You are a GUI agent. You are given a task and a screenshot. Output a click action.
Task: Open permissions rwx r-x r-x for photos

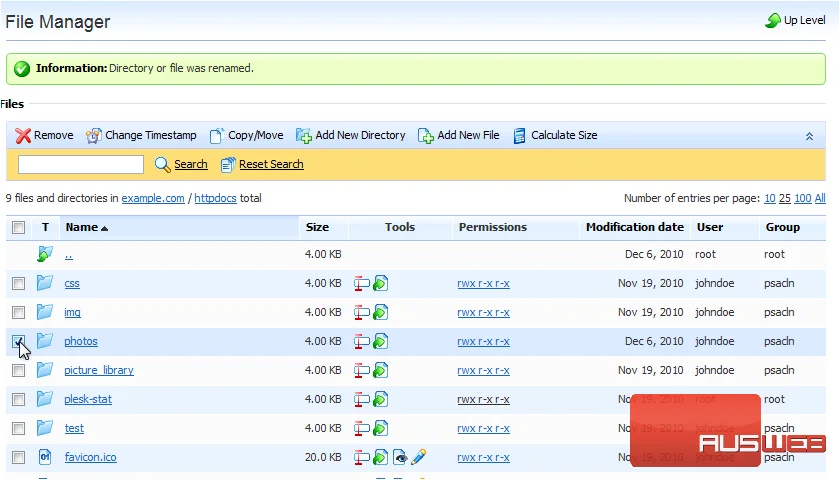coord(483,341)
